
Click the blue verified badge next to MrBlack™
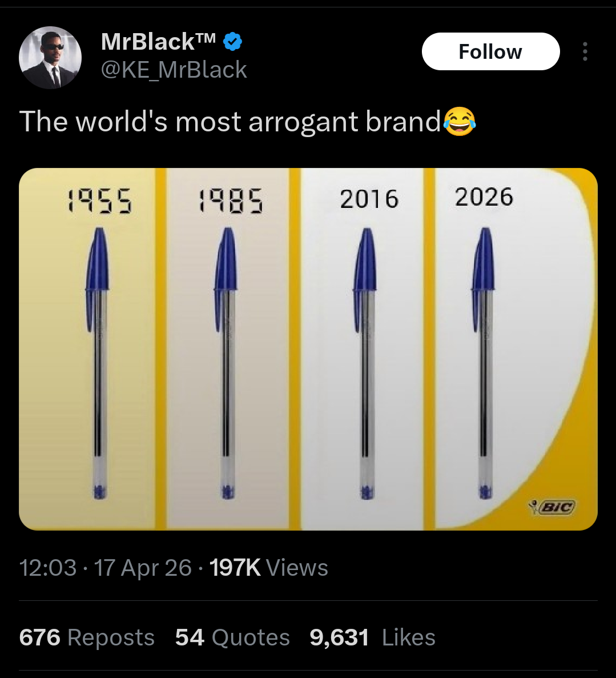coord(232,41)
